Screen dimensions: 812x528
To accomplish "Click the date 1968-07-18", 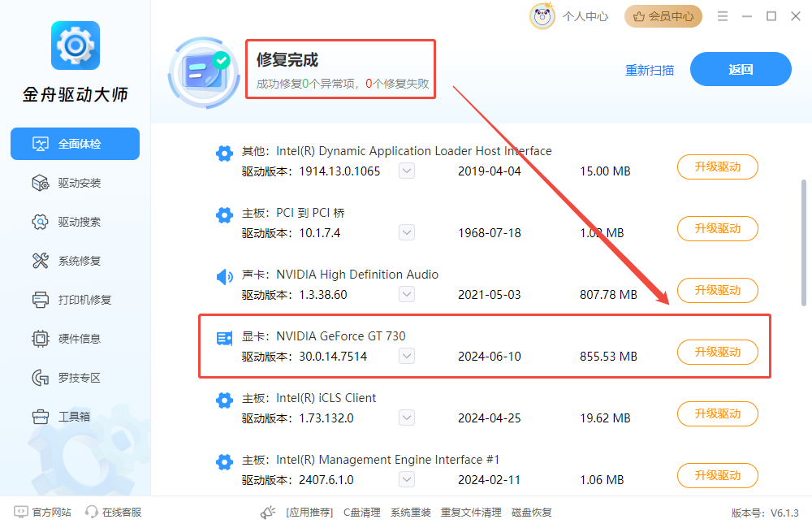I will tap(490, 233).
